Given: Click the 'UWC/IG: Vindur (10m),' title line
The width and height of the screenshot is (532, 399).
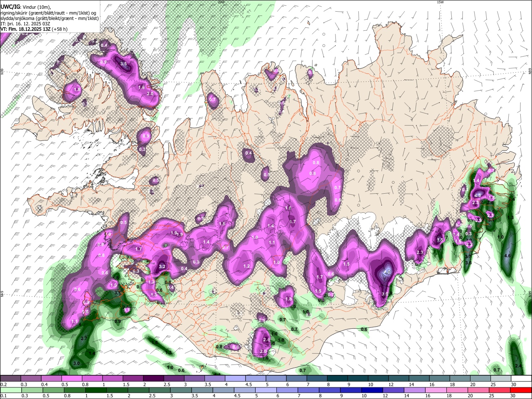Looking at the screenshot, I should click(x=25, y=7).
